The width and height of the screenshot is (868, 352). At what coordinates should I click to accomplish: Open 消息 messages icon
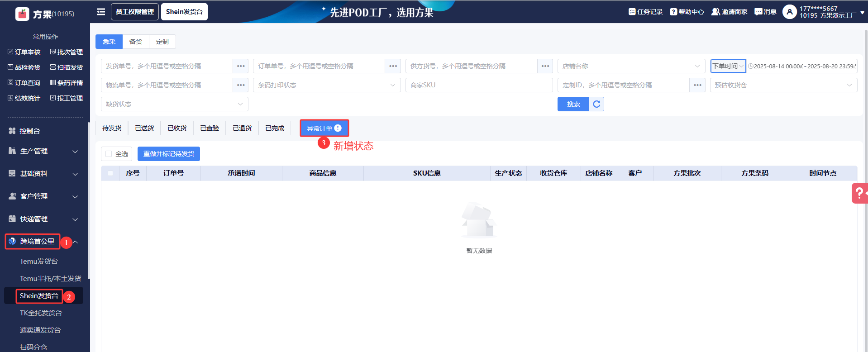pyautogui.click(x=758, y=12)
